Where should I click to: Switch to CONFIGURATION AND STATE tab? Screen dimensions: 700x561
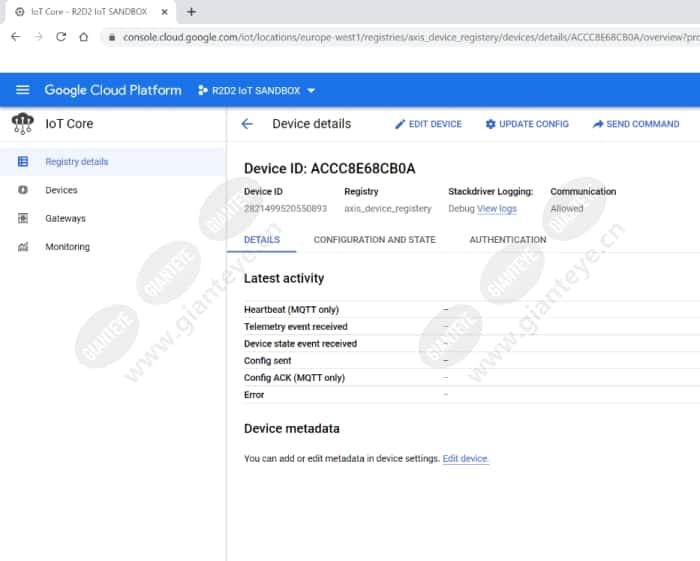coord(375,240)
